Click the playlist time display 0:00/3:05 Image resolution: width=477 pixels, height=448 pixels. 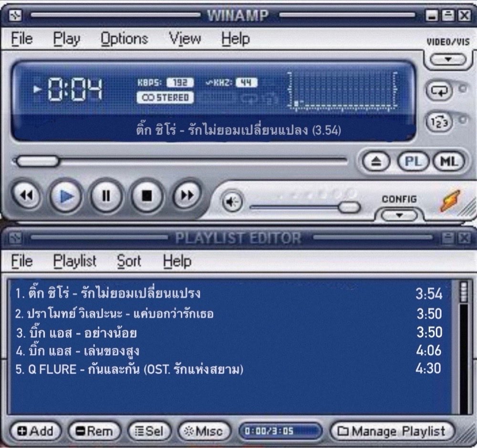280,431
